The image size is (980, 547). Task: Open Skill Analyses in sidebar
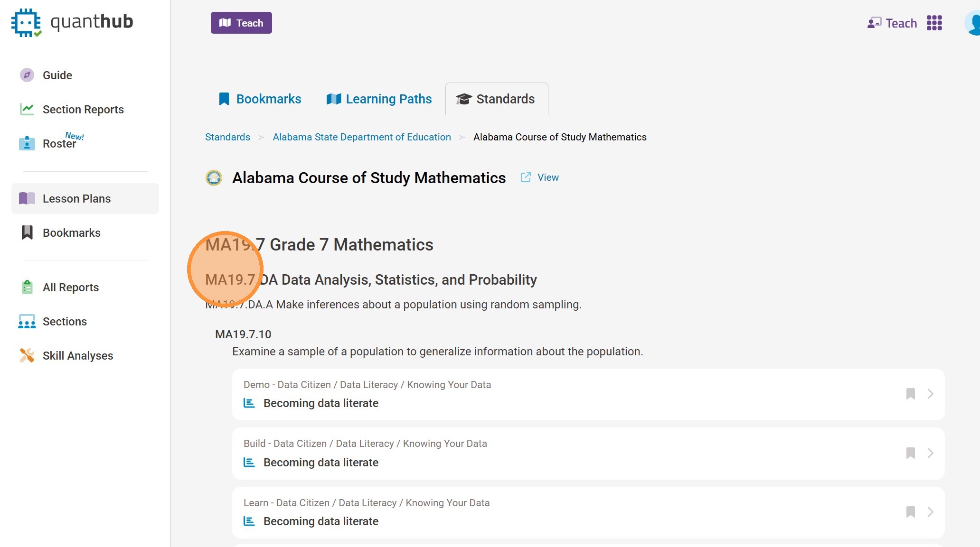[x=77, y=355]
